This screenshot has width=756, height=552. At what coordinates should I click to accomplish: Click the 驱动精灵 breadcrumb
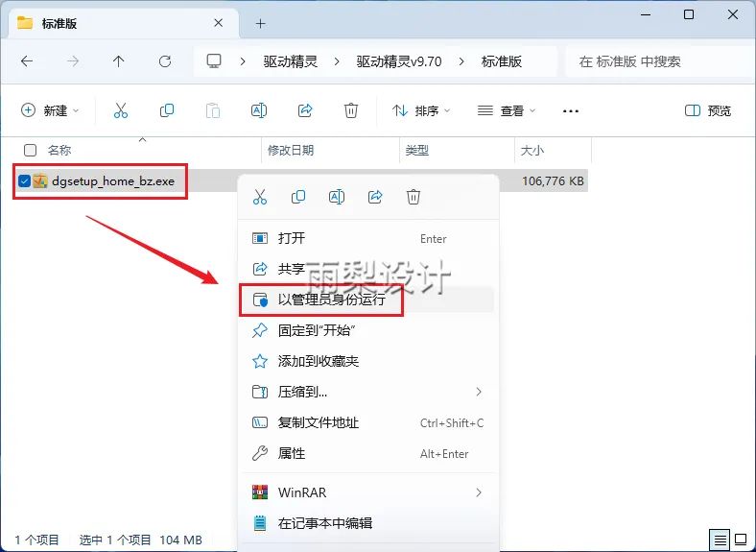pyautogui.click(x=291, y=61)
